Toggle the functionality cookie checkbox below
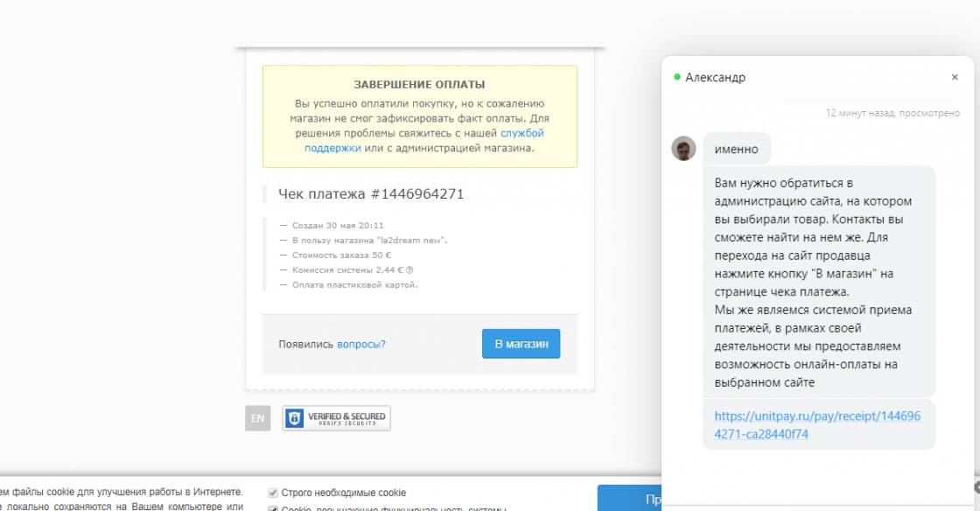Screen dimensions: 980x511 coord(273,508)
